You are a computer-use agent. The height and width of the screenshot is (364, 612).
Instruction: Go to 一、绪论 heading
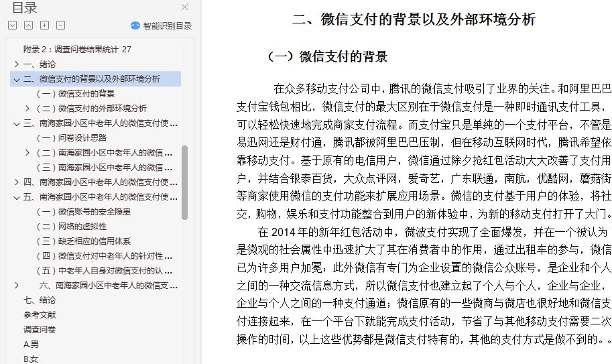40,64
